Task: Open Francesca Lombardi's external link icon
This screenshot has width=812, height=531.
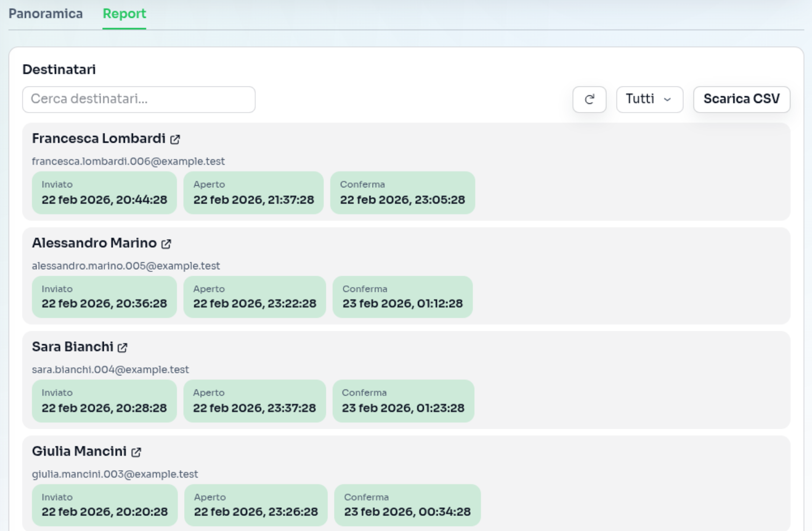Action: click(x=175, y=139)
